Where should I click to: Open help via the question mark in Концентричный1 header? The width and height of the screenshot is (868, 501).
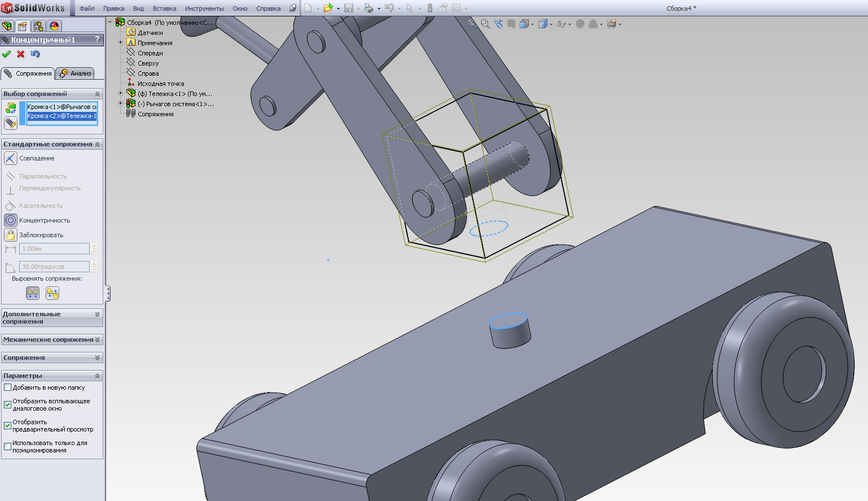click(x=97, y=40)
